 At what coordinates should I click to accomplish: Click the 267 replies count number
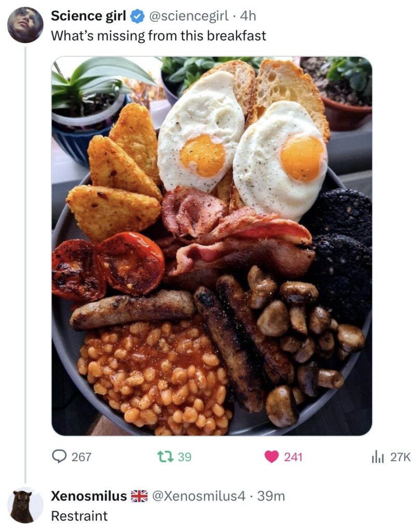click(81, 457)
